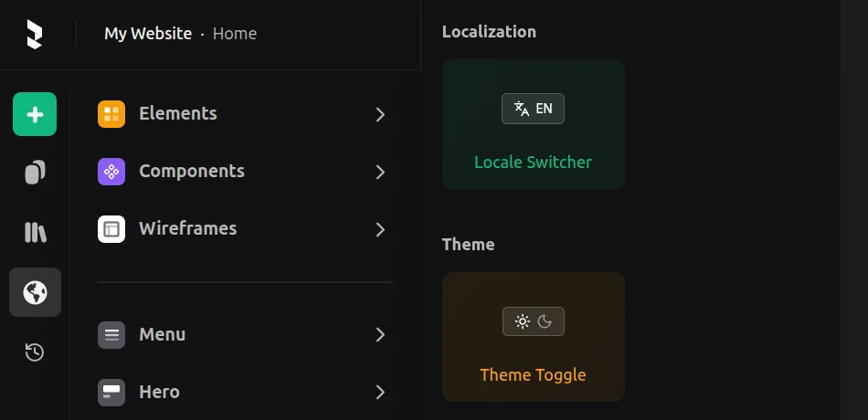Click the purple Components icon
This screenshot has width=868, height=420.
tap(111, 172)
